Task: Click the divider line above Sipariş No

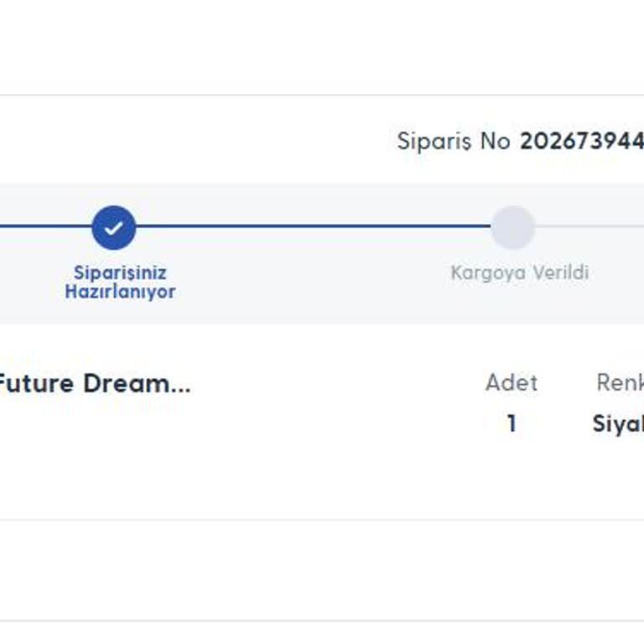Action: point(322,96)
